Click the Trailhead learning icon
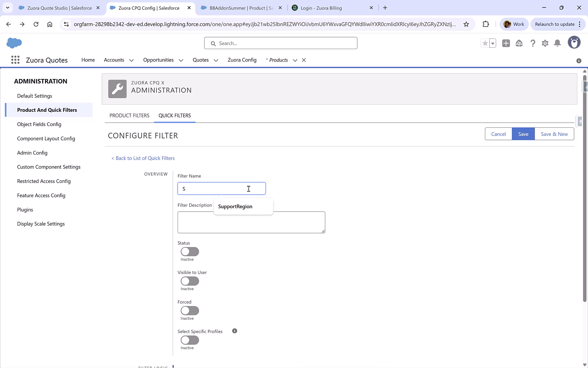Image resolution: width=588 pixels, height=368 pixels. click(519, 43)
